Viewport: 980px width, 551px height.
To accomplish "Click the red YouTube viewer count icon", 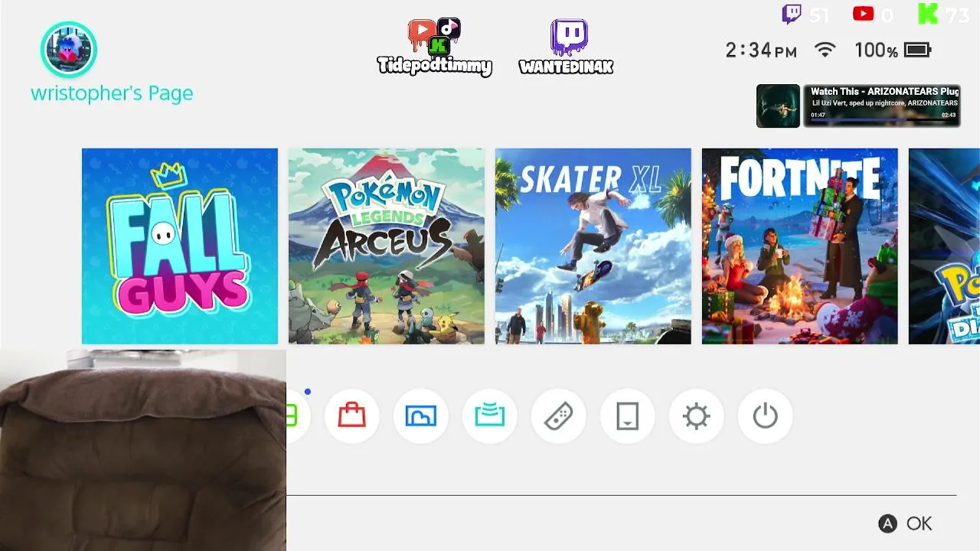I will 864,14.
